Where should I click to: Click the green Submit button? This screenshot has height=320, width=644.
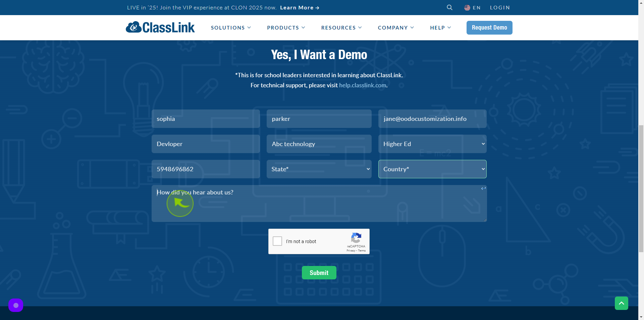(x=319, y=273)
